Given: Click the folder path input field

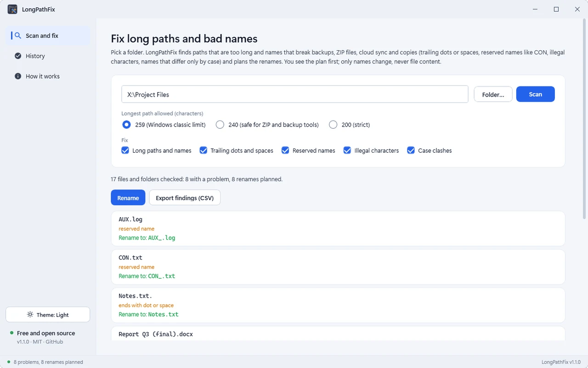Looking at the screenshot, I should [x=295, y=94].
